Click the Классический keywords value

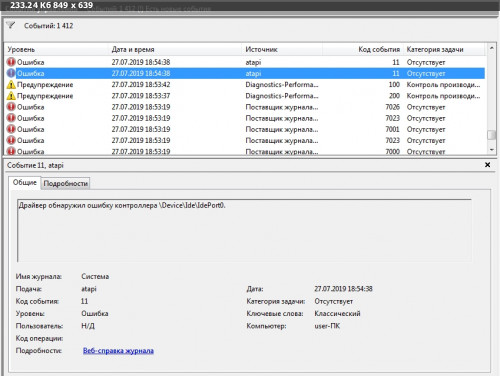click(x=337, y=314)
